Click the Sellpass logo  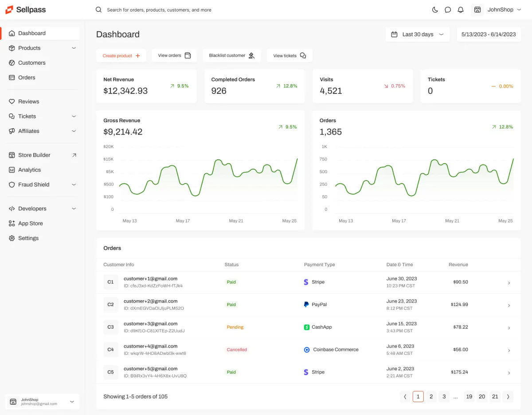click(x=26, y=9)
